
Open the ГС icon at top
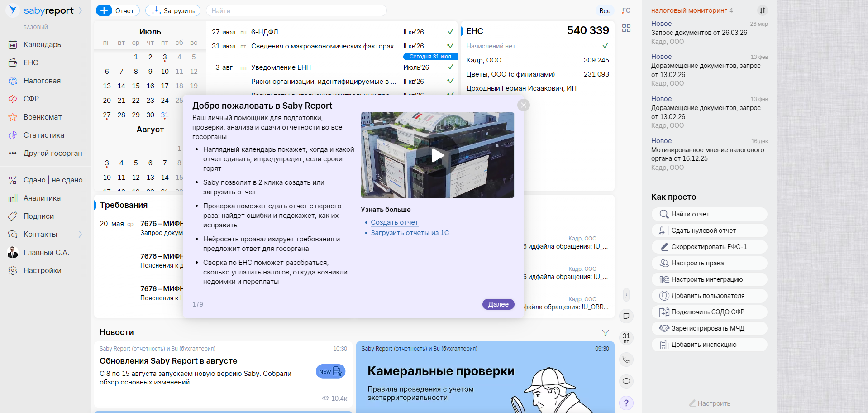pyautogui.click(x=626, y=10)
